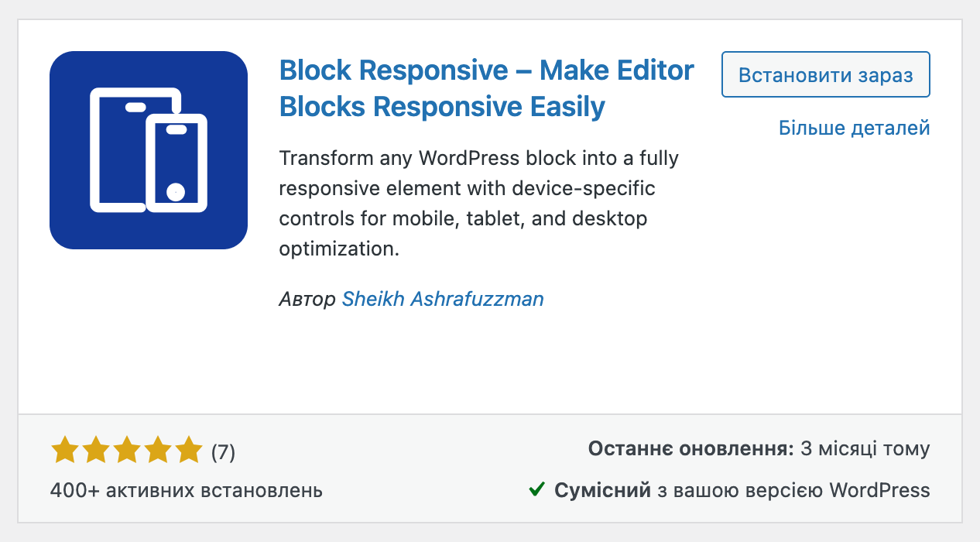The height and width of the screenshot is (542, 980).
Task: Click the green compatibility checkmark
Action: [x=538, y=489]
